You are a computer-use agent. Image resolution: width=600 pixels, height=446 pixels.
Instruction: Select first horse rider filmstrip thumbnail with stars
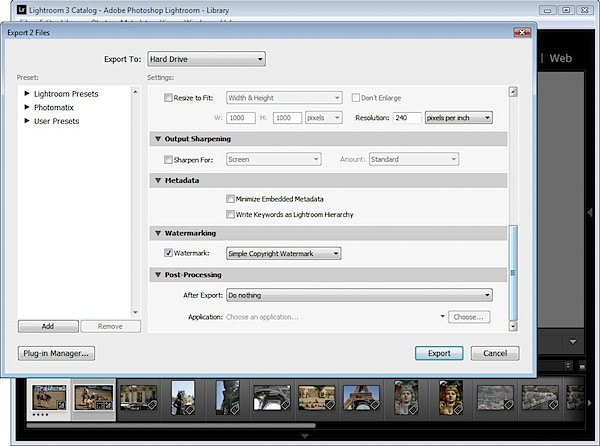tap(49, 397)
